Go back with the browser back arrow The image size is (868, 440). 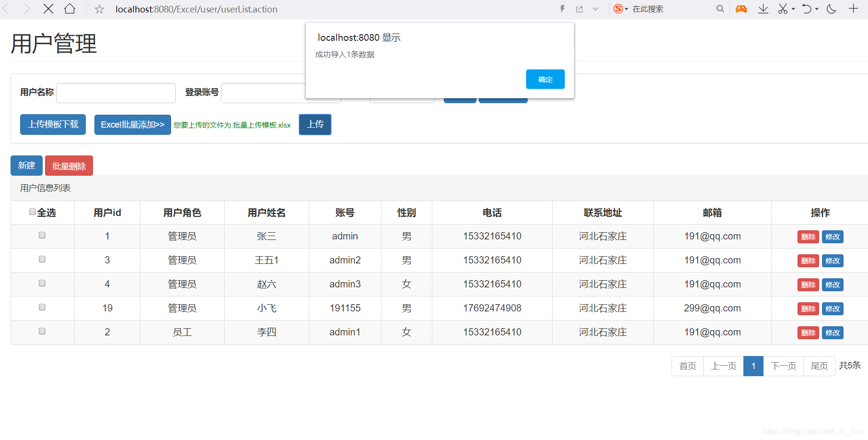coord(6,9)
